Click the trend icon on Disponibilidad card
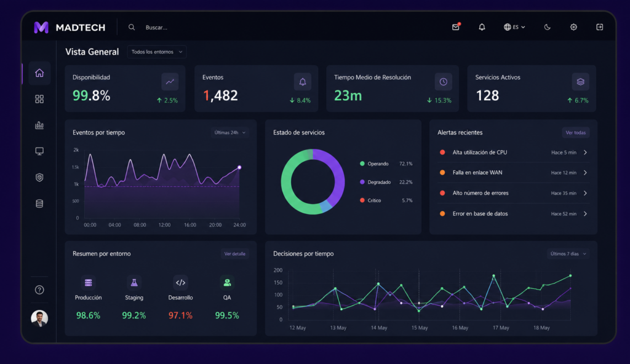Viewport: 630px width, 364px height. point(170,82)
